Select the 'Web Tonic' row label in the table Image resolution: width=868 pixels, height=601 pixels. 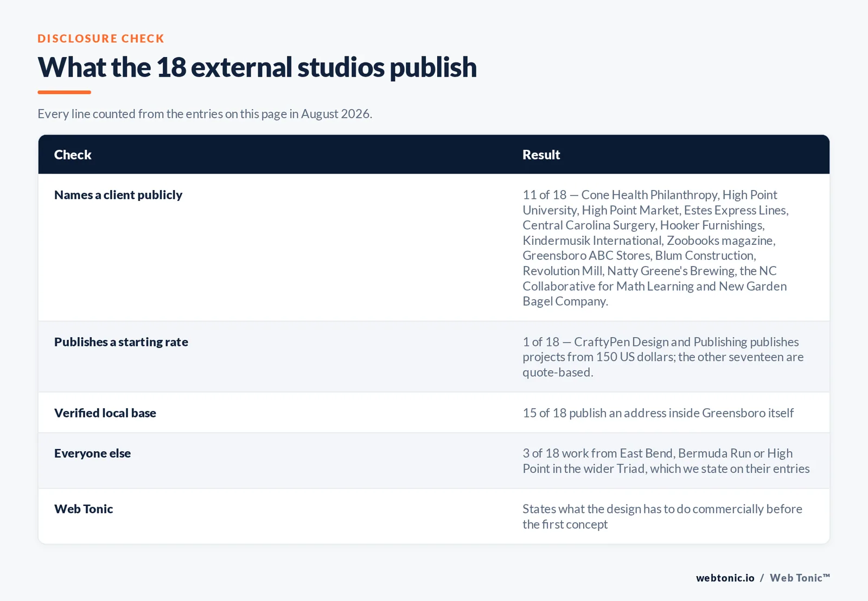click(x=84, y=509)
